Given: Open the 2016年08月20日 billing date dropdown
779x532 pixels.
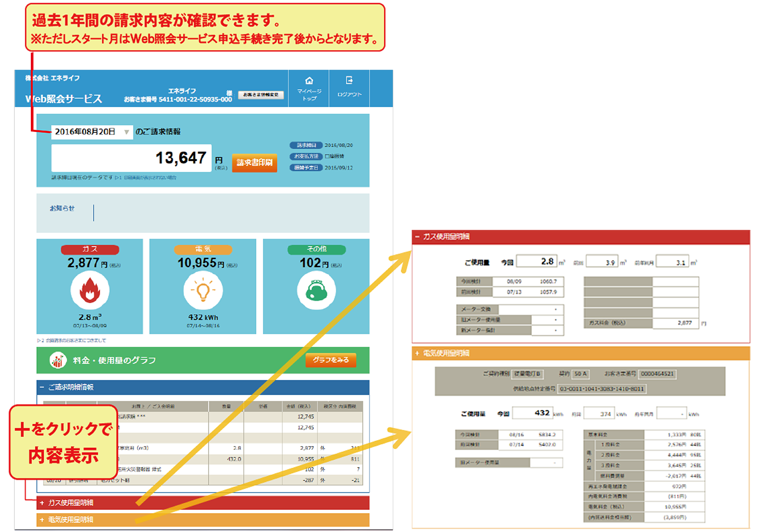Looking at the screenshot, I should tap(92, 132).
